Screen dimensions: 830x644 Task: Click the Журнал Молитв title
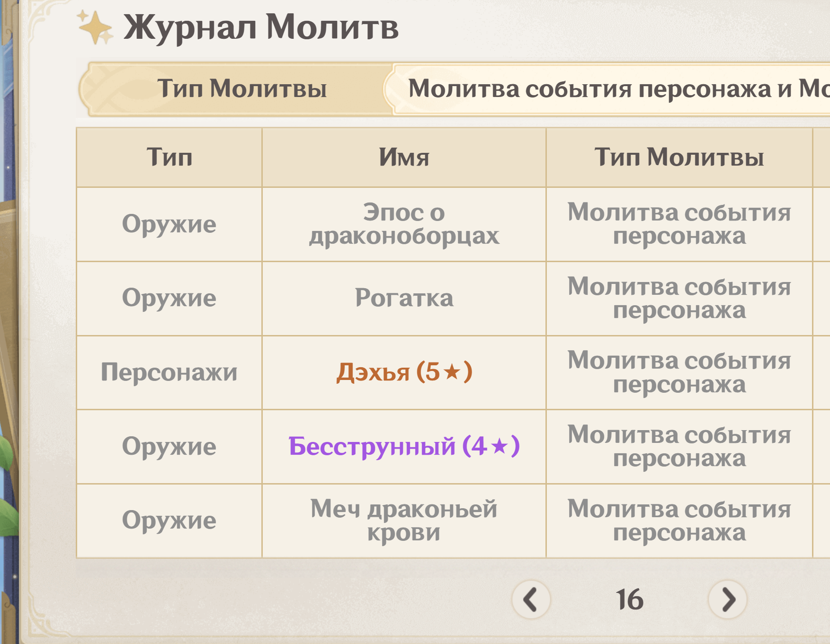pos(261,27)
